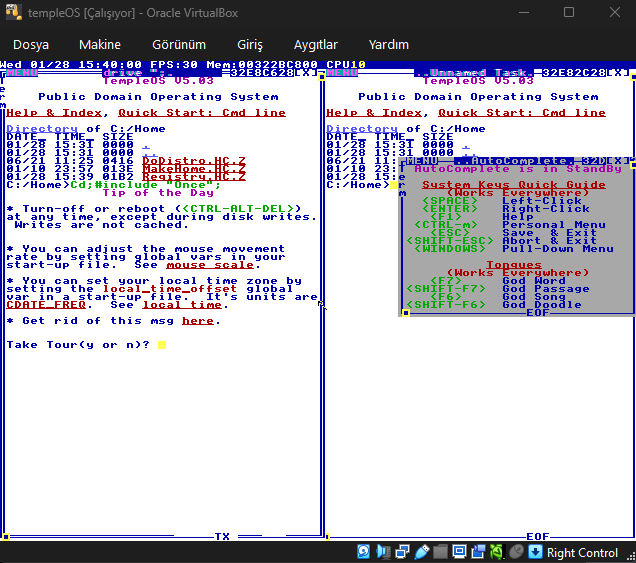Close the left drive window with [X]

coord(306,73)
